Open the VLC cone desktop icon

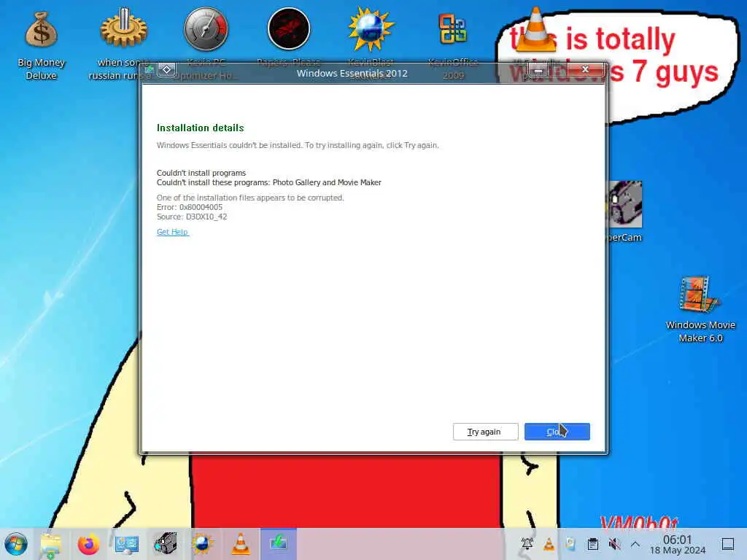[x=535, y=29]
